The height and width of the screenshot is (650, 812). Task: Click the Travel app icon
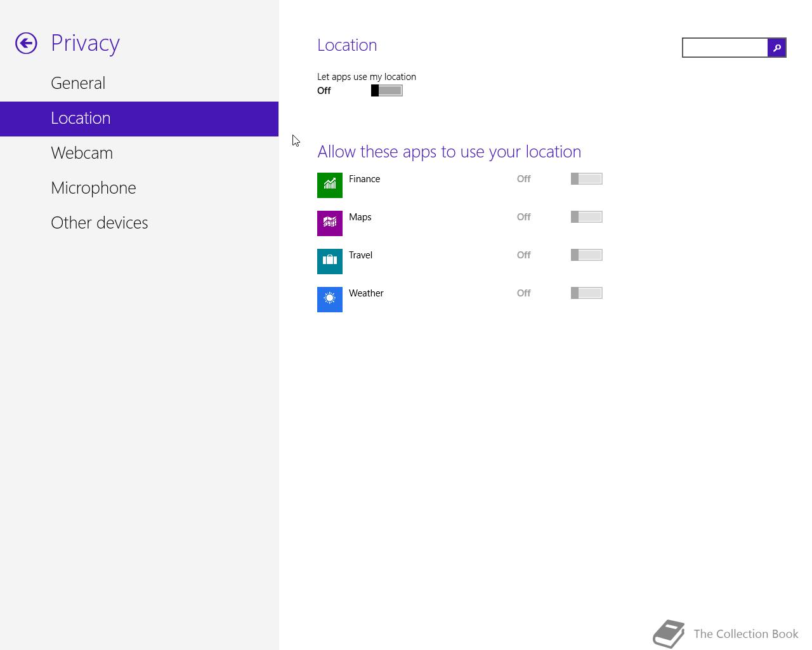(x=330, y=262)
